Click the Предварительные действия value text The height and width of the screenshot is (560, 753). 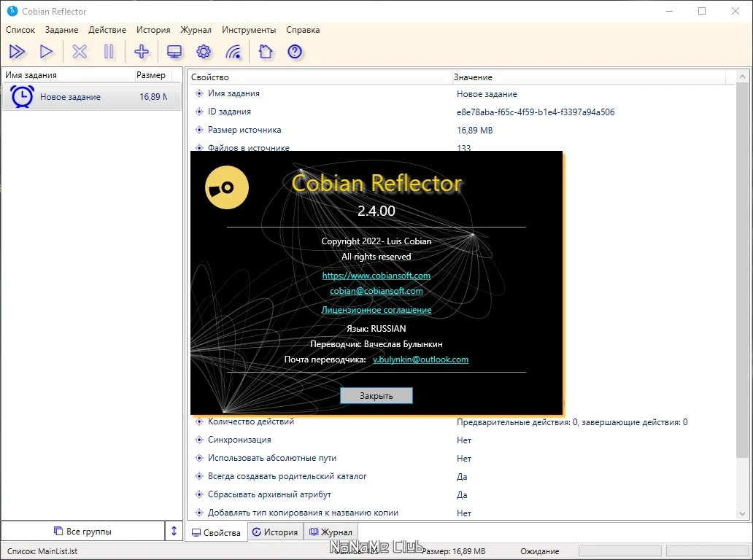click(x=572, y=422)
